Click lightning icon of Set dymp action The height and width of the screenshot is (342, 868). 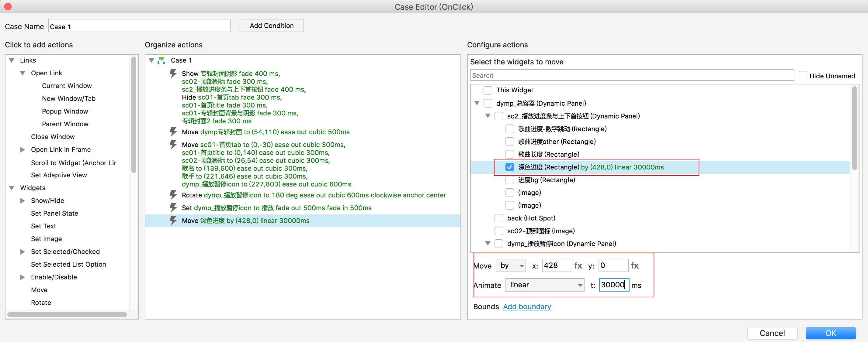point(173,208)
